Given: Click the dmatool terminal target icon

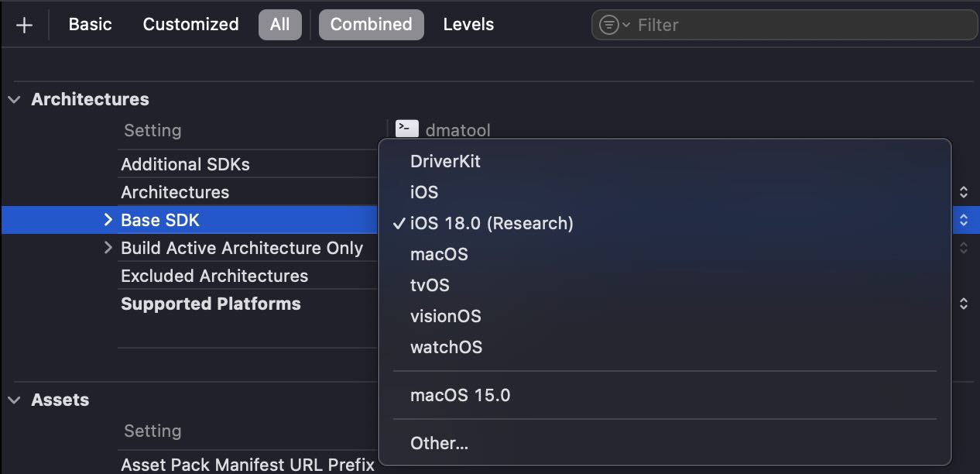Looking at the screenshot, I should pyautogui.click(x=406, y=129).
